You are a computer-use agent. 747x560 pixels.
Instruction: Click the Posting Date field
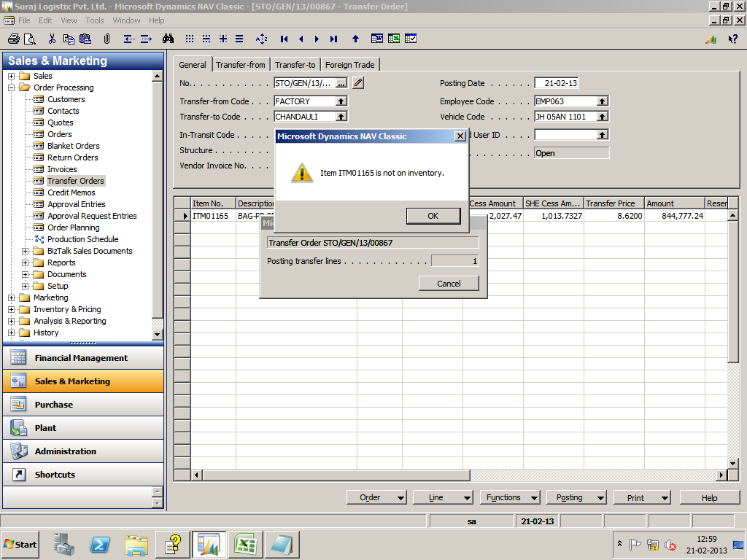click(557, 83)
